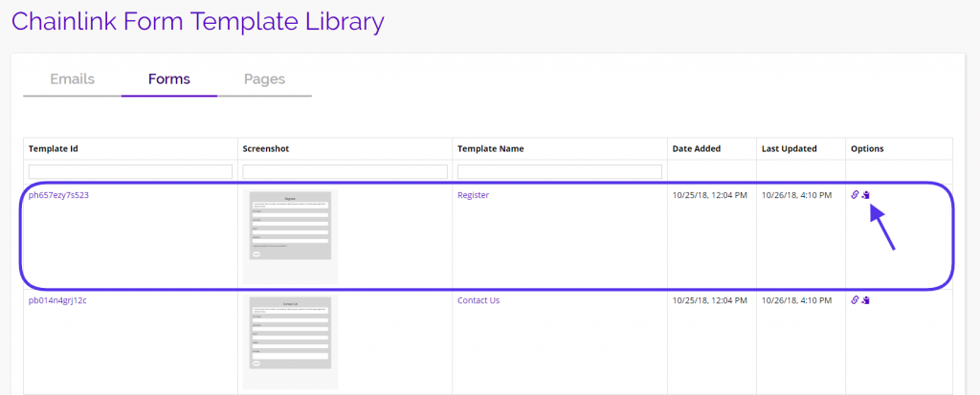Open the Pages tab

point(264,79)
